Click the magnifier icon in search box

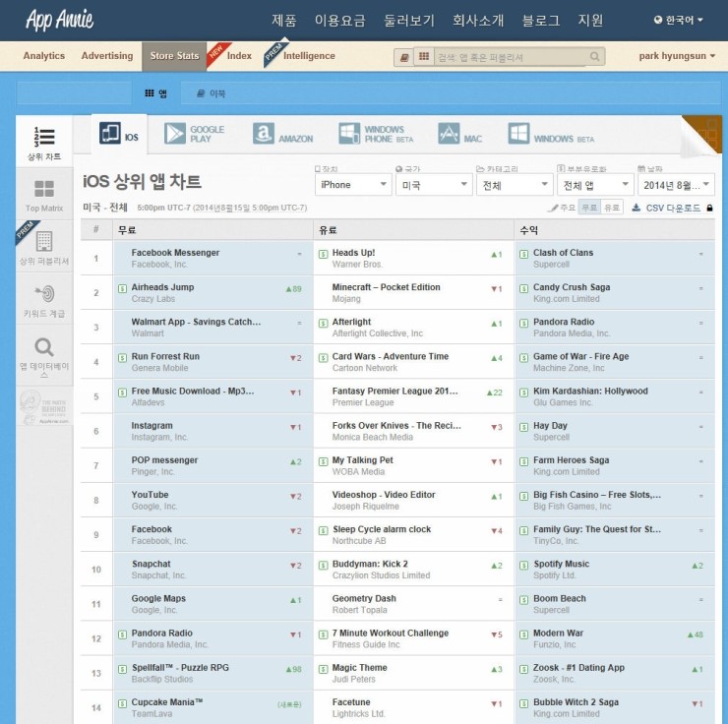click(594, 57)
